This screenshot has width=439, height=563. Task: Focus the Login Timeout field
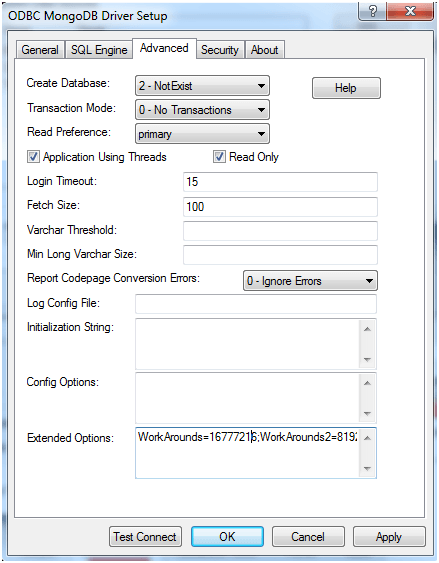280,182
